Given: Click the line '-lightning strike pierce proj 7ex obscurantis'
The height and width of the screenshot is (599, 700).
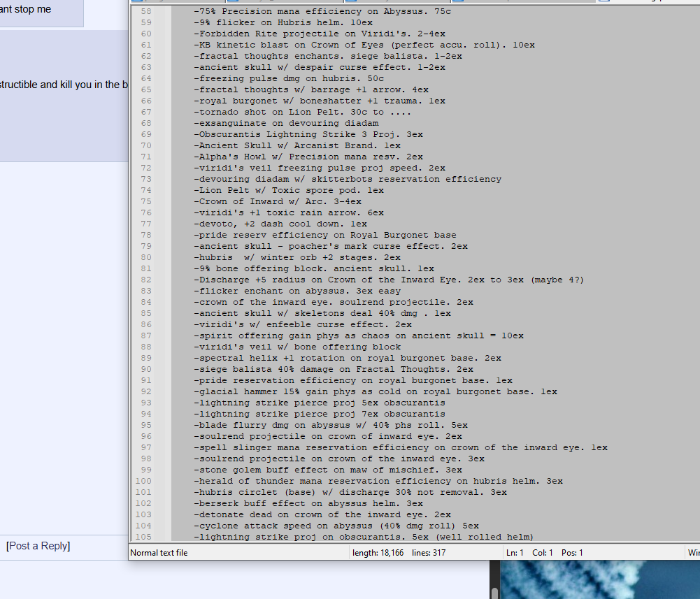Looking at the screenshot, I should click(319, 414).
